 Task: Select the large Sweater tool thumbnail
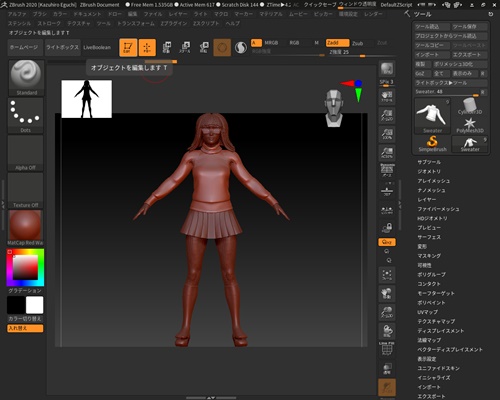coord(432,116)
